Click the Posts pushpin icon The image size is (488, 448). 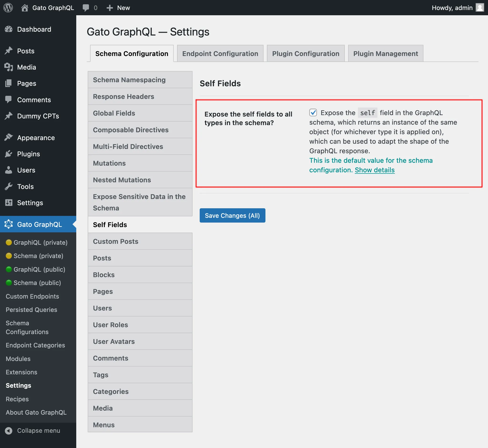9,51
